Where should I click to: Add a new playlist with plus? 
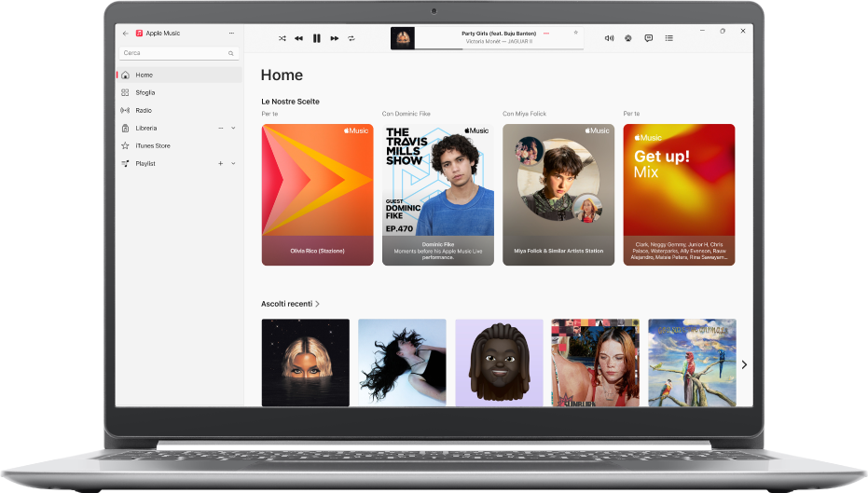(x=220, y=163)
